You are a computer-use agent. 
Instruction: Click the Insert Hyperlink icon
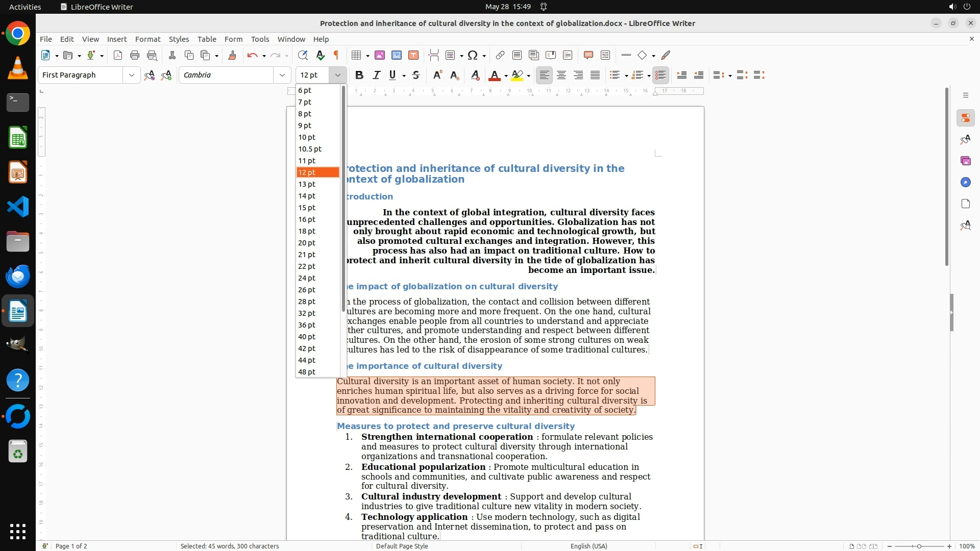(x=500, y=55)
